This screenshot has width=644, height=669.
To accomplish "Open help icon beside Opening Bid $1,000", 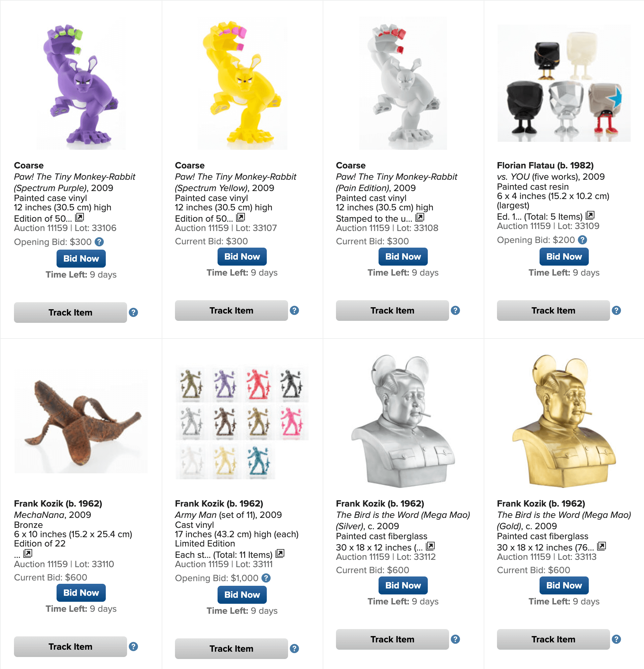I will 266,578.
